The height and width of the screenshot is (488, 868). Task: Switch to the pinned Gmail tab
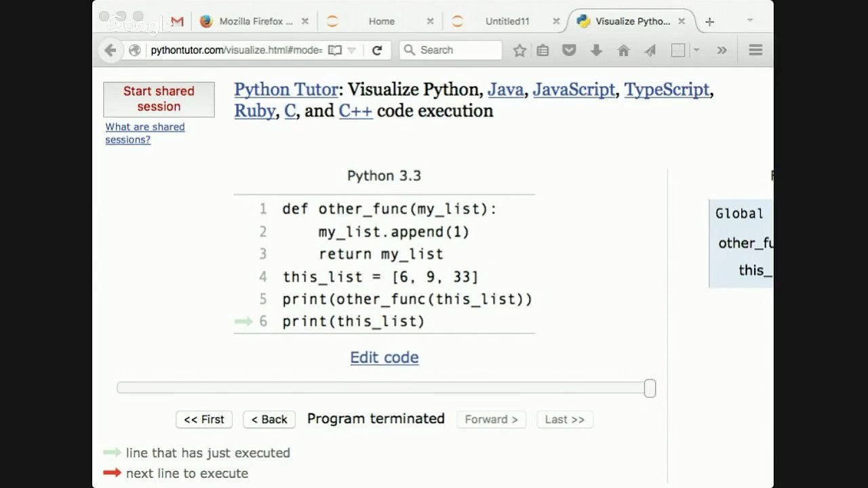point(177,22)
